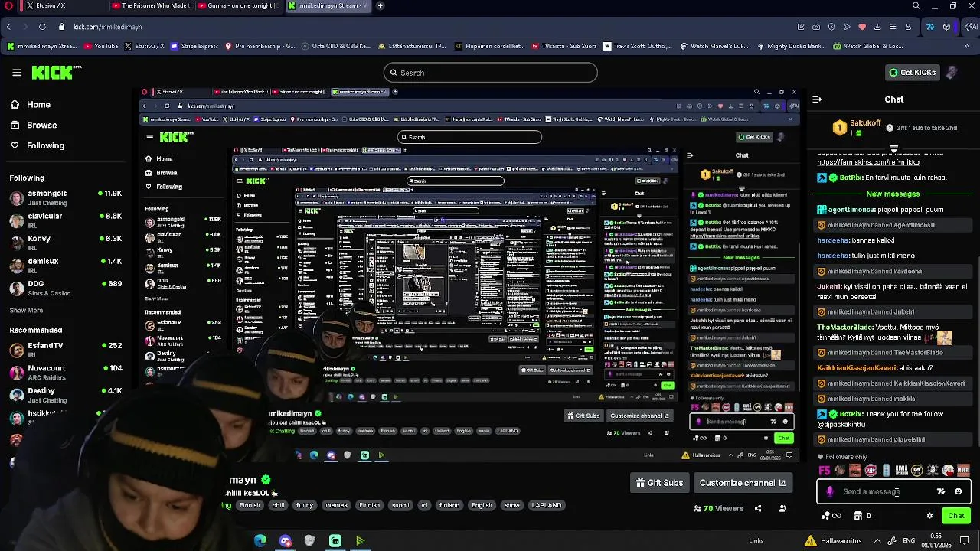Open DDG's channel in Following
The width and height of the screenshot is (980, 551).
[65, 288]
